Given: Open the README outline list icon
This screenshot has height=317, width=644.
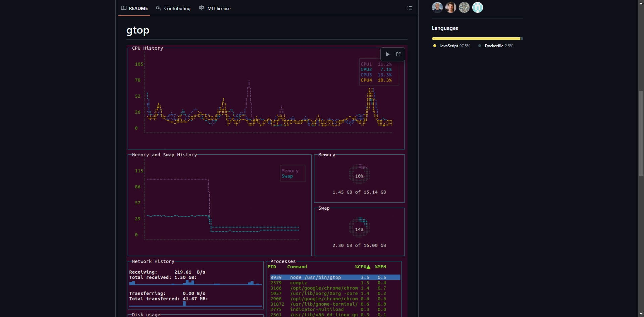Looking at the screenshot, I should tap(410, 8).
